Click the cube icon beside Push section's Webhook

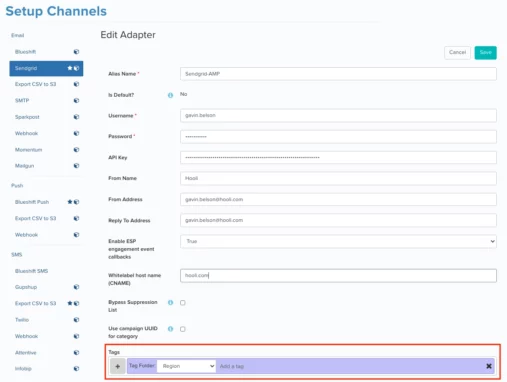coord(76,235)
